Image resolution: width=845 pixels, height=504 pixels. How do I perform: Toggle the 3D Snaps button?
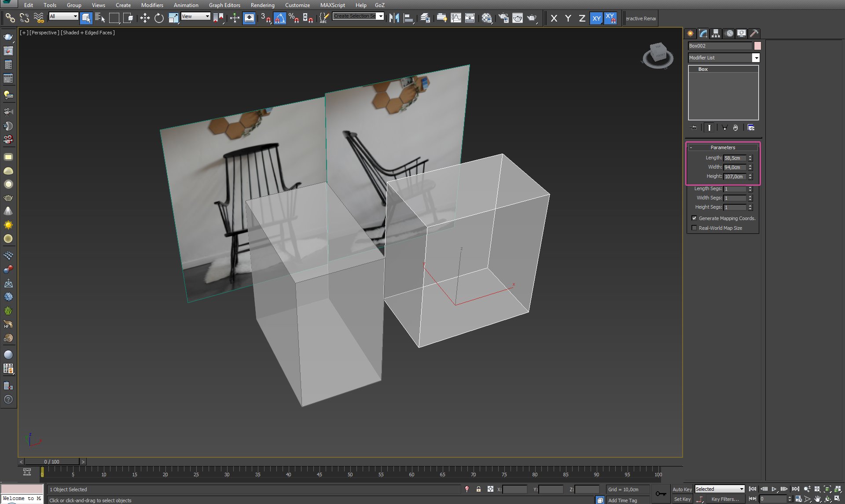(x=265, y=18)
